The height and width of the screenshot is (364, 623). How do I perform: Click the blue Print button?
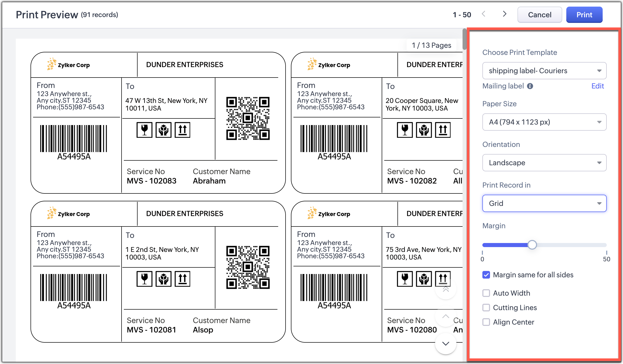[x=584, y=15]
